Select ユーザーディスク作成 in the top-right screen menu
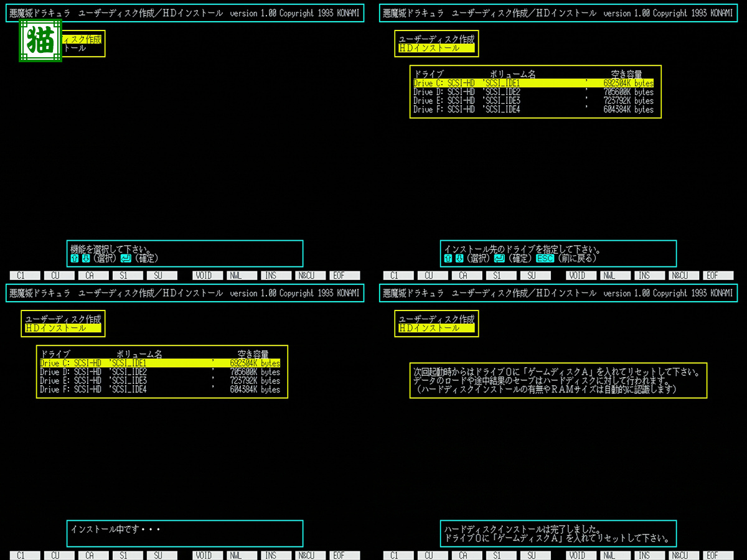The image size is (747, 560). pos(436,39)
